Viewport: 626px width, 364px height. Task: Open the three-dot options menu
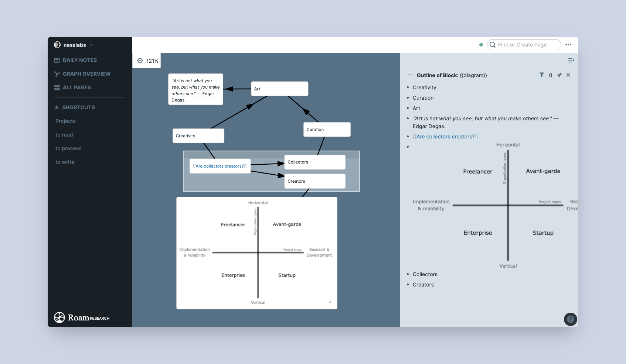click(568, 45)
